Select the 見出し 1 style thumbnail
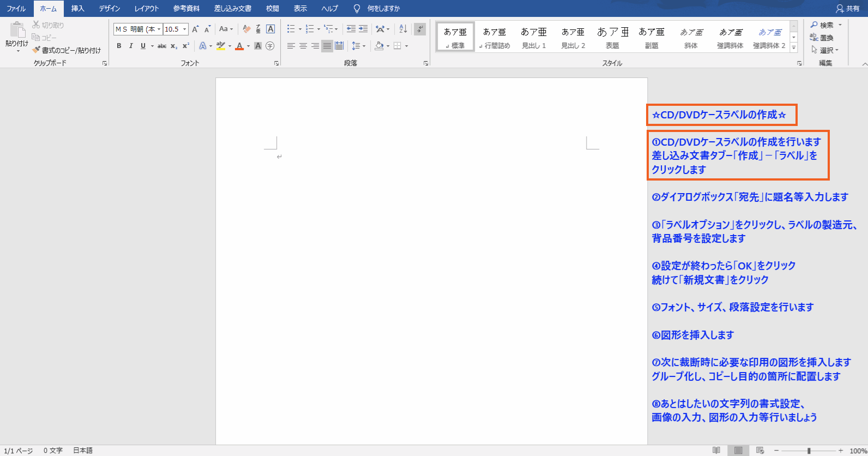This screenshot has height=456, width=868. 533,37
